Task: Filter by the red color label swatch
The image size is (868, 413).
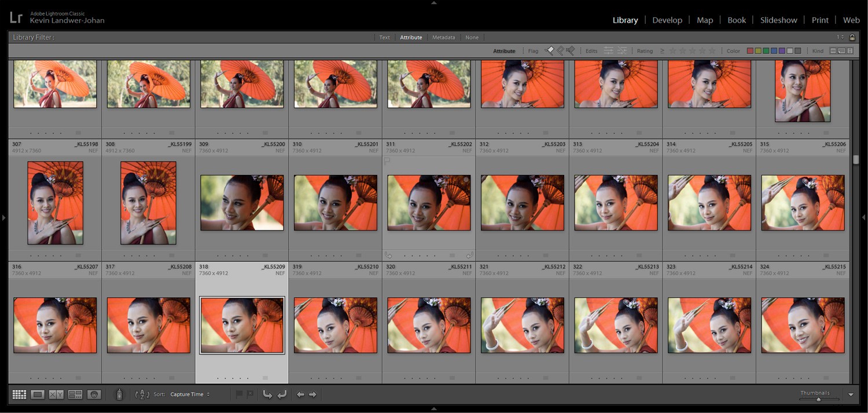Action: click(750, 51)
